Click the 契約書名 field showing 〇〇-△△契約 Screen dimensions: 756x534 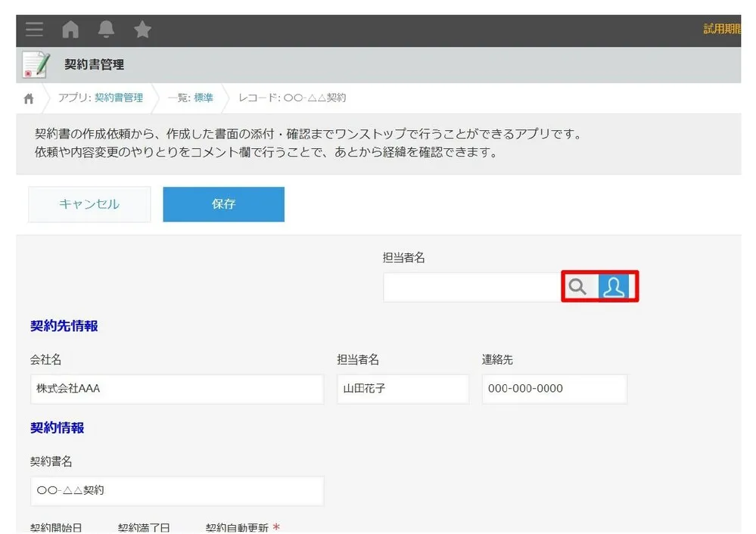coord(176,491)
